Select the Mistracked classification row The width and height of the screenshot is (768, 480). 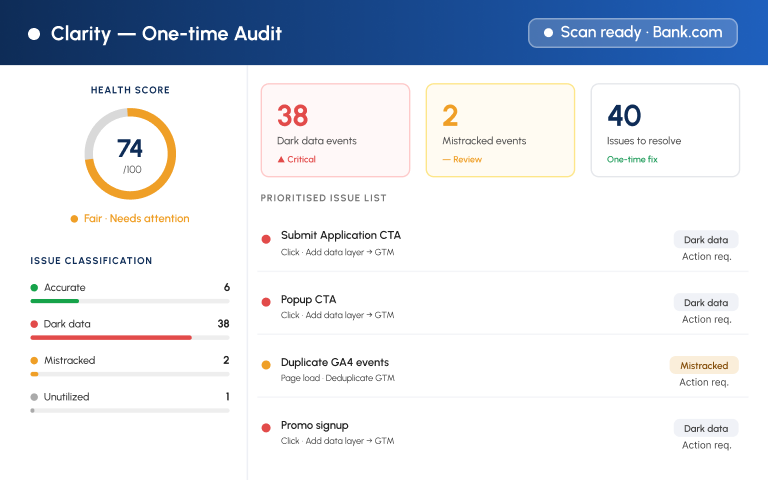pyautogui.click(x=130, y=366)
